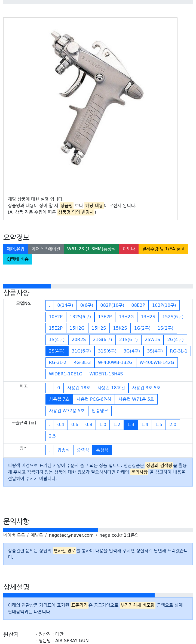The height and width of the screenshot is (644, 196).
Task: Choose 압송탱크 option
Action: [100, 411]
